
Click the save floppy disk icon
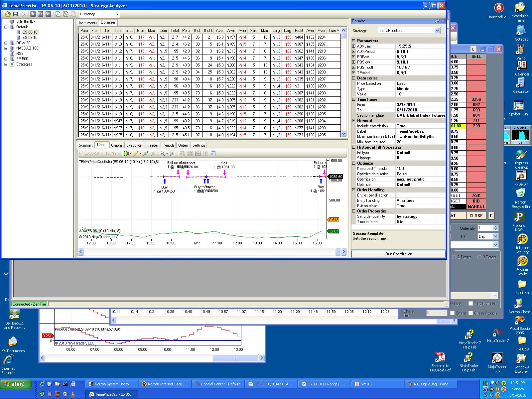pos(15,14)
